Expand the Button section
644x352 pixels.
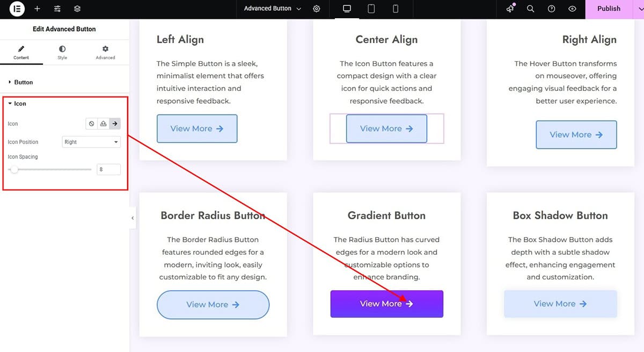[64, 82]
